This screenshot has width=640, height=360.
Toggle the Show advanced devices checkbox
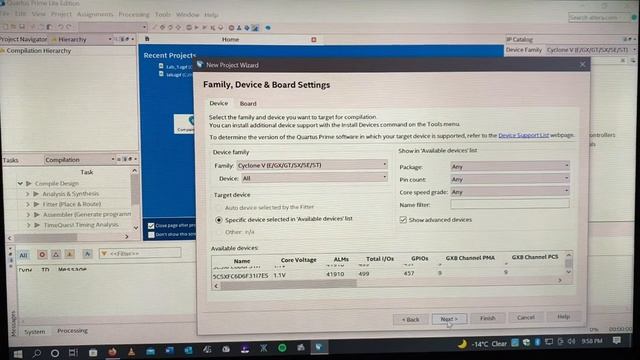tap(403, 220)
